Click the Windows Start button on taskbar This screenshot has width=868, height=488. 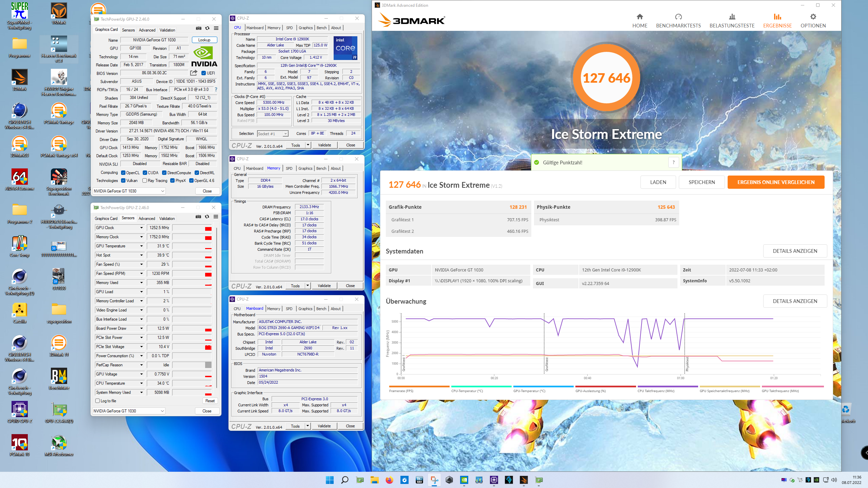[330, 480]
